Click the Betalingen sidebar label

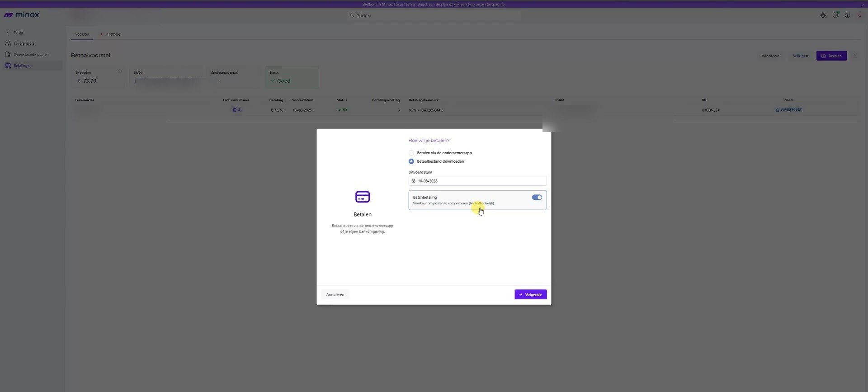pos(23,66)
